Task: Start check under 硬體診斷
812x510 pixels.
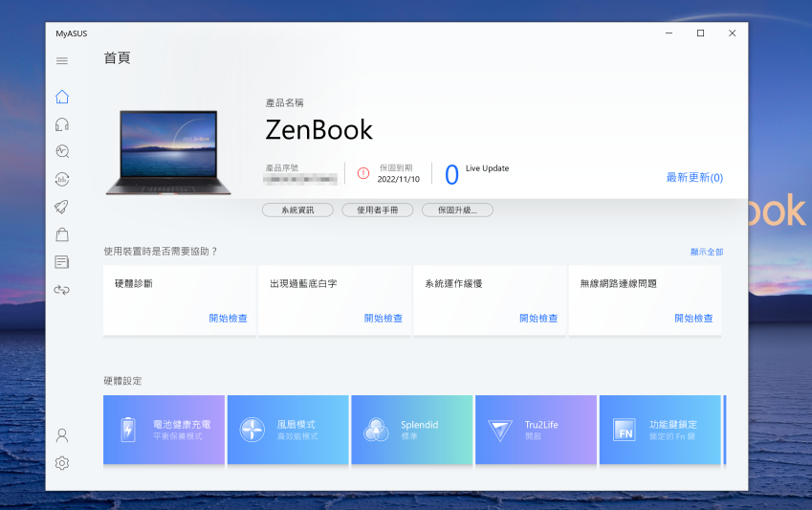Action: click(228, 319)
